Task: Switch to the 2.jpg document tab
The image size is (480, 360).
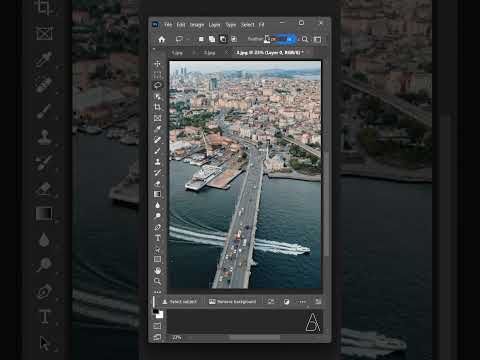Action: (x=210, y=53)
